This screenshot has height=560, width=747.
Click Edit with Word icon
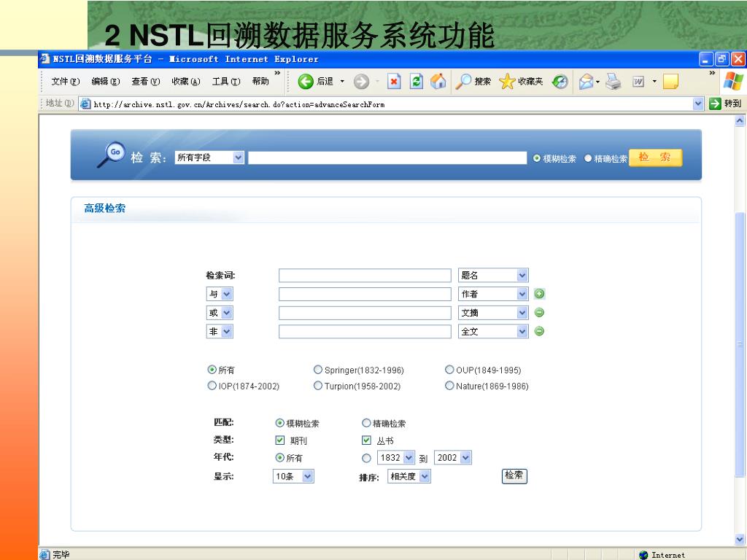[638, 82]
